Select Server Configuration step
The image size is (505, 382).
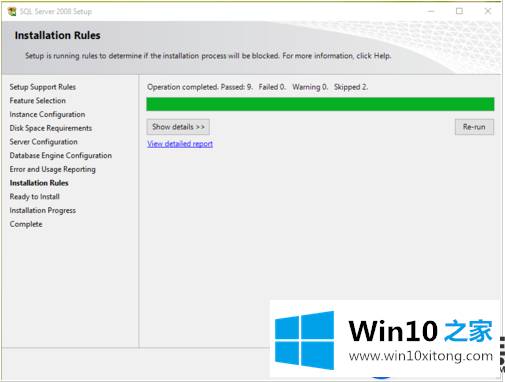(44, 142)
